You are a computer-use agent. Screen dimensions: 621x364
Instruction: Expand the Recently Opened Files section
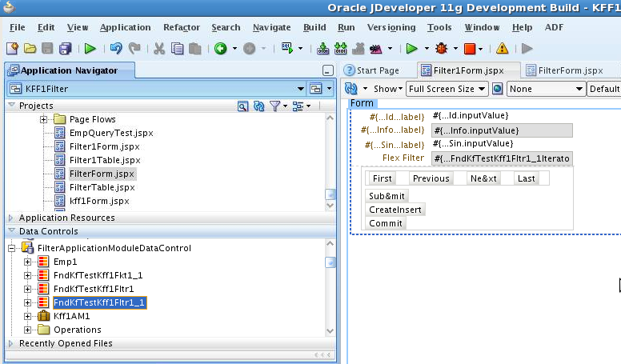pyautogui.click(x=10, y=343)
